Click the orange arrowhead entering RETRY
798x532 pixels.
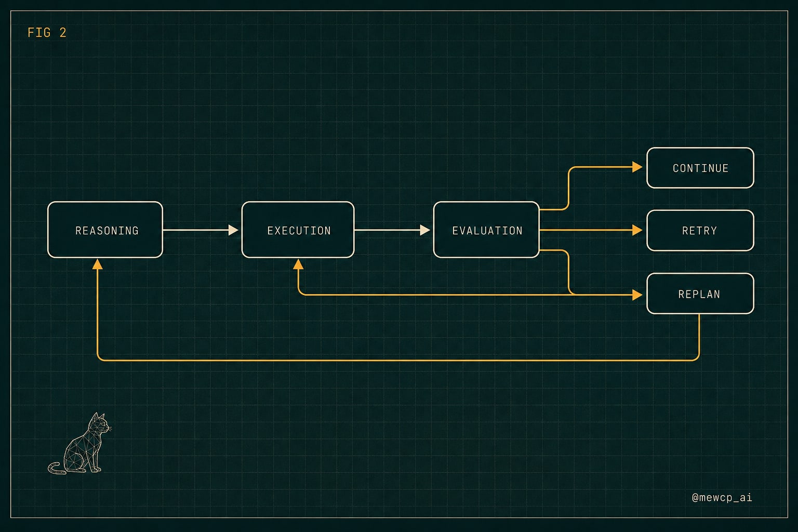pyautogui.click(x=637, y=230)
